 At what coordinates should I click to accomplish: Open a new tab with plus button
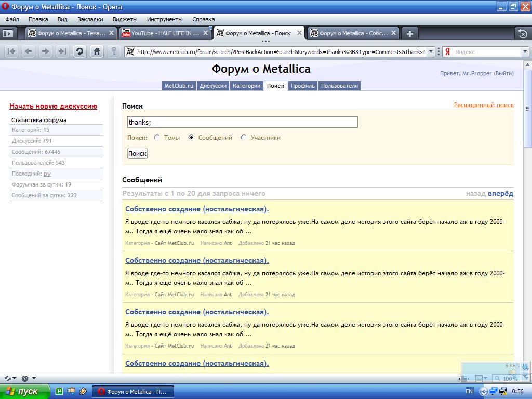[410, 33]
